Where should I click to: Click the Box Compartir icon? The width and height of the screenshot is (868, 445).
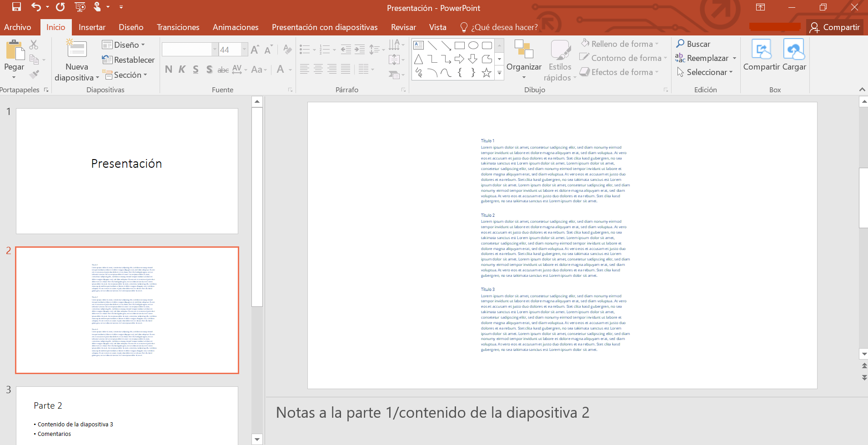[x=762, y=49]
